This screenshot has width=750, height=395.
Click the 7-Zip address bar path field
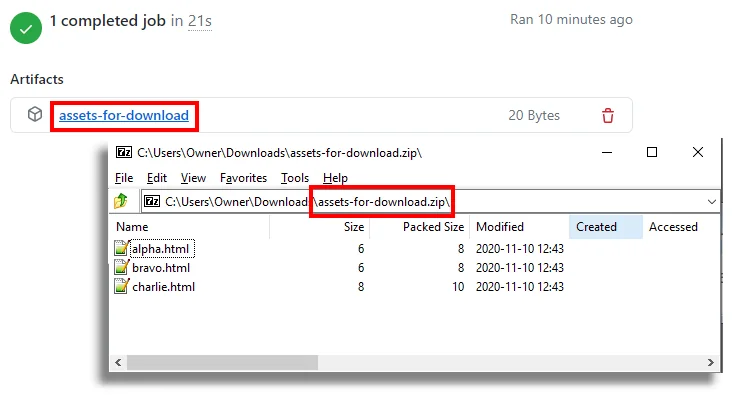point(430,202)
